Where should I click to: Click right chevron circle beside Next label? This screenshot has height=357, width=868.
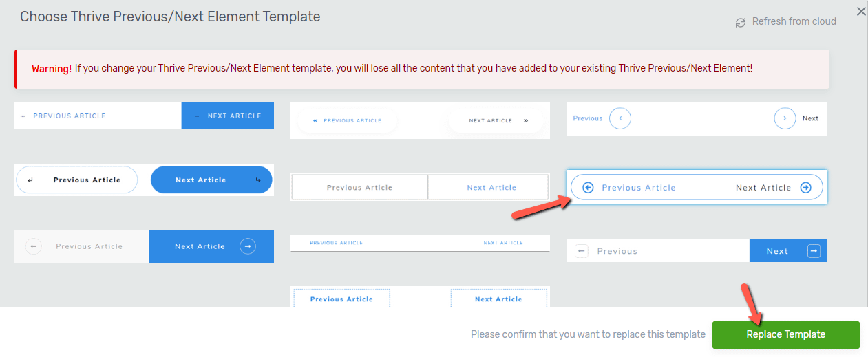click(785, 118)
